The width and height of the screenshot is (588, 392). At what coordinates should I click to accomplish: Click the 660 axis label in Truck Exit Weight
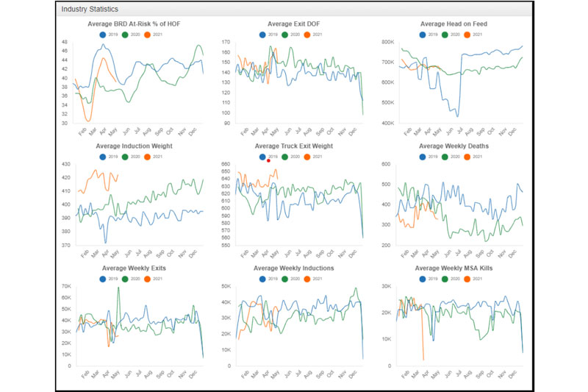coord(226,164)
